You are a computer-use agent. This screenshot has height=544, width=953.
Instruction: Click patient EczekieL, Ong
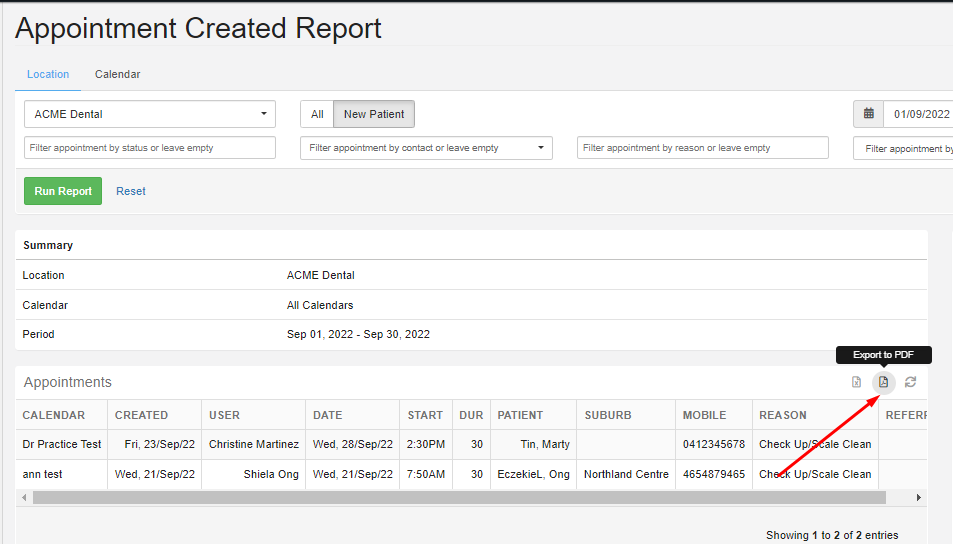pyautogui.click(x=534, y=474)
